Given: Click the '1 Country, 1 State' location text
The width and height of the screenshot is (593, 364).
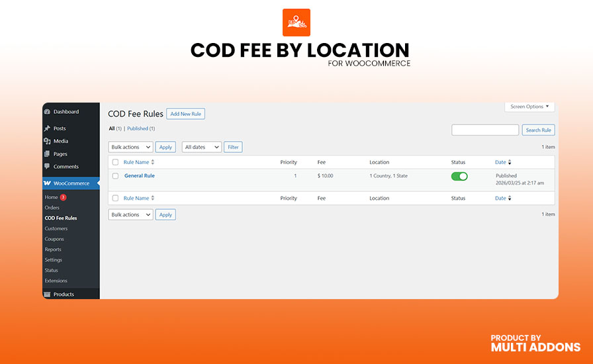Looking at the screenshot, I should [x=388, y=175].
